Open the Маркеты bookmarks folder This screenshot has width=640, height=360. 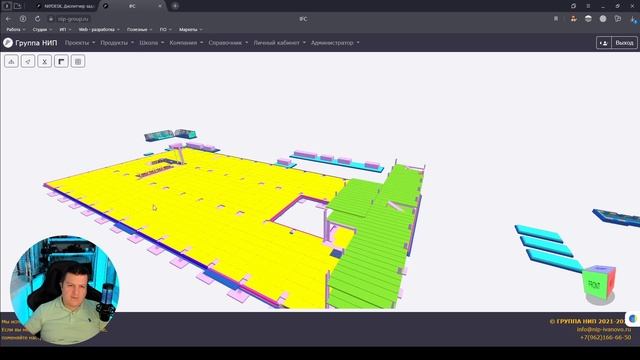pos(191,29)
